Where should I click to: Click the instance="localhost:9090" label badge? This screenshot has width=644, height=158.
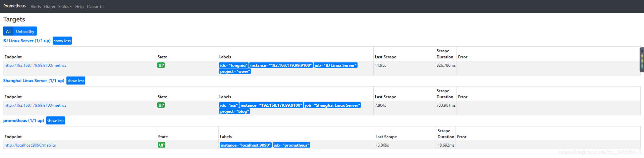pyautogui.click(x=246, y=145)
